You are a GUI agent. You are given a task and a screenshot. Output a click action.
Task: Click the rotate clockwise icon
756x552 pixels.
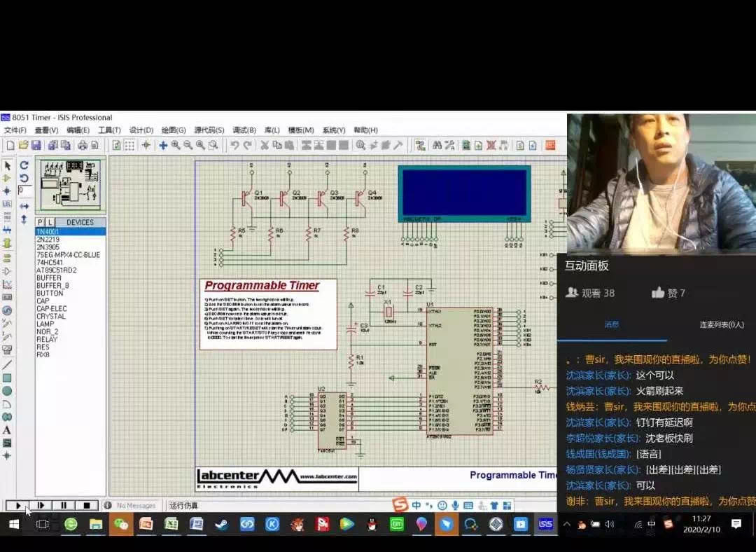tap(24, 165)
